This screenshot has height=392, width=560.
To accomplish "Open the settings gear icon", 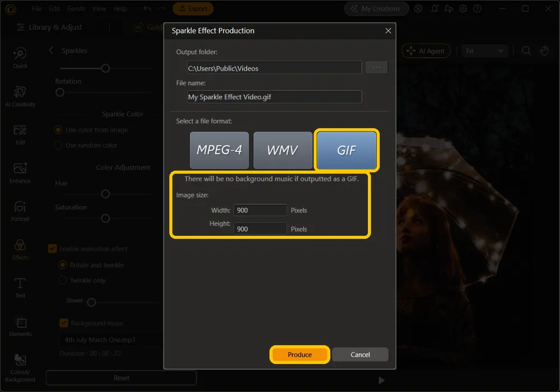I will [x=463, y=8].
